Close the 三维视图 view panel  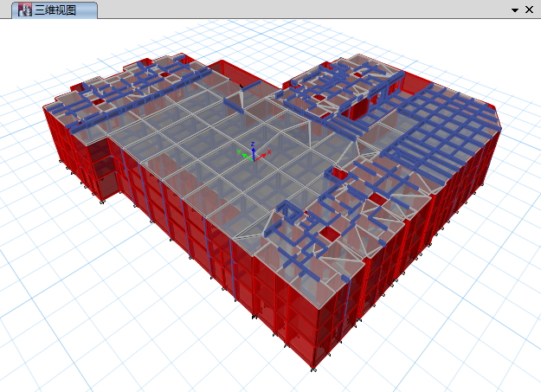coord(529,10)
